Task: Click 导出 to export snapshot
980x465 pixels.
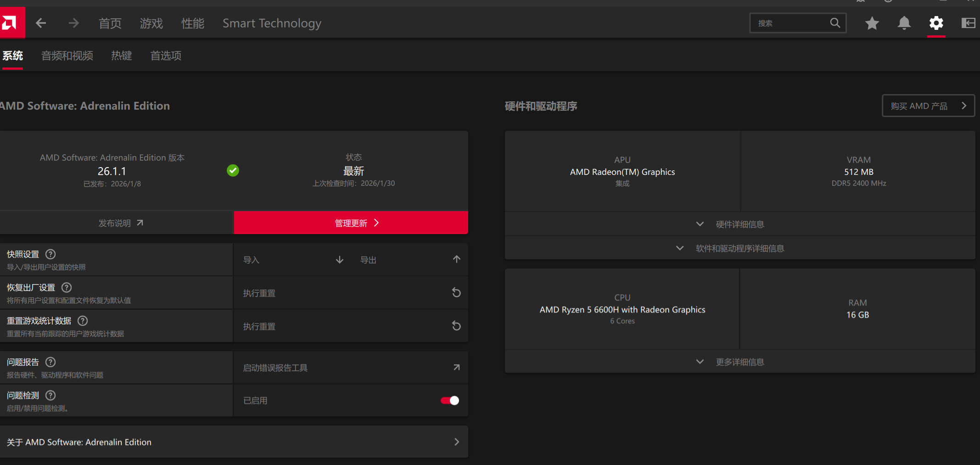Action: [368, 260]
